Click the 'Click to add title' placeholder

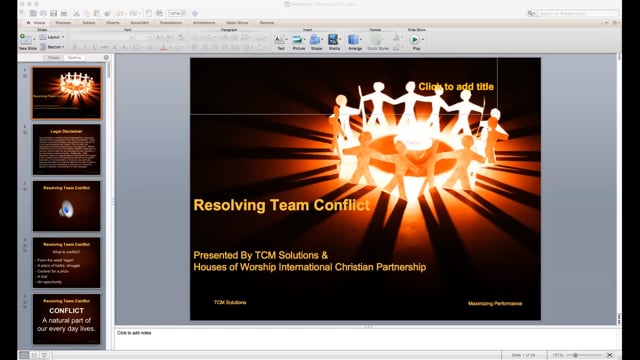click(456, 87)
